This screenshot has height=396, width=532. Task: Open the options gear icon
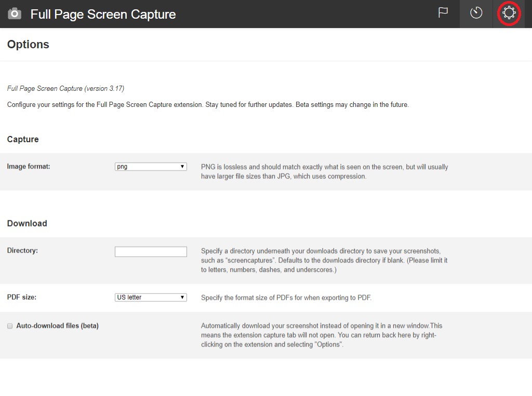tap(509, 13)
